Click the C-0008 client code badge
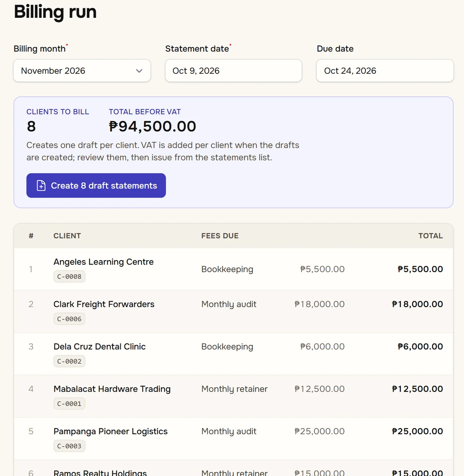The image size is (464, 476). (69, 276)
